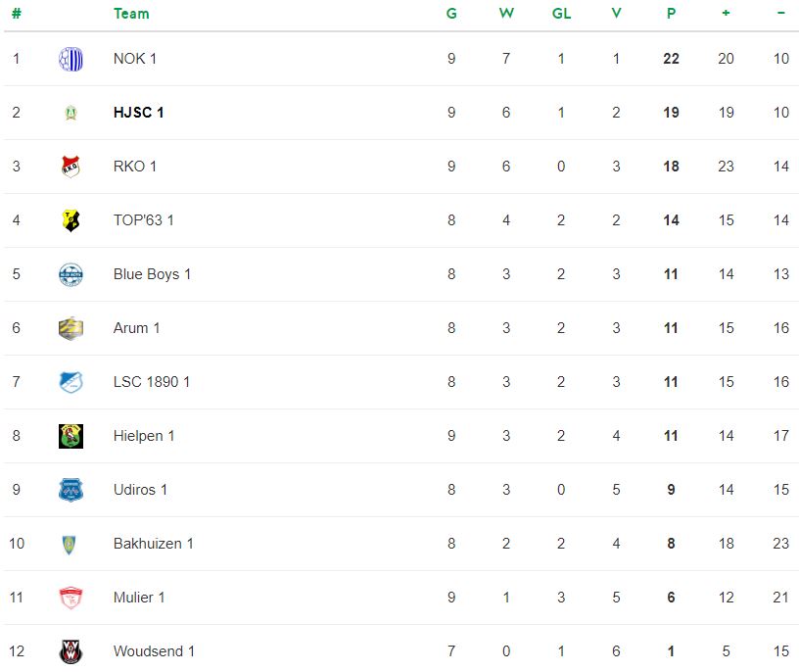Screen dimensions: 799x672
Task: Click the Hielpen 1 green club logo
Action: pos(70,436)
